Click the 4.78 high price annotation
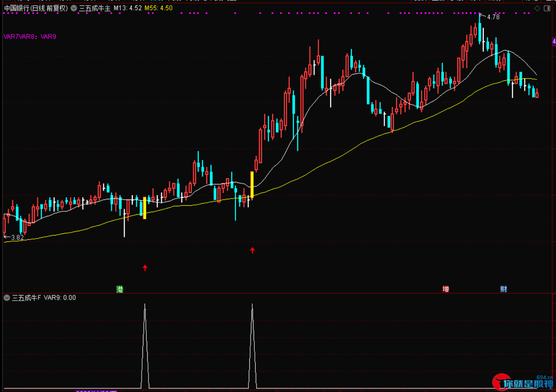Viewport: 556px width, 392px height. (x=493, y=17)
